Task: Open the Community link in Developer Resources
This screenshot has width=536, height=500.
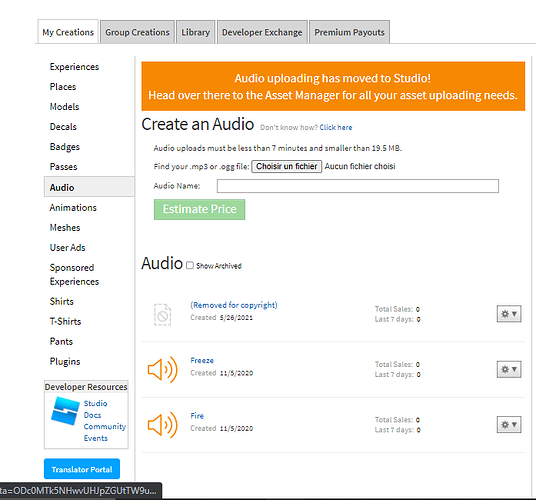Action: [105, 427]
